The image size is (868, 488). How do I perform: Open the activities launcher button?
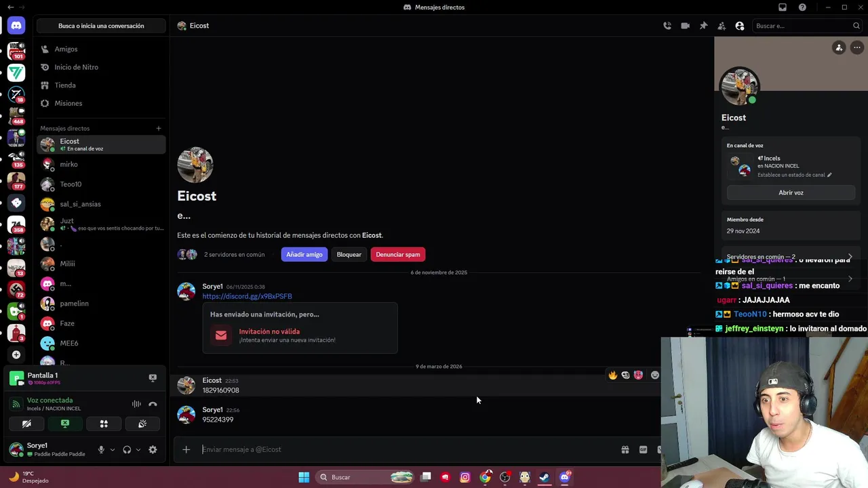pyautogui.click(x=104, y=424)
